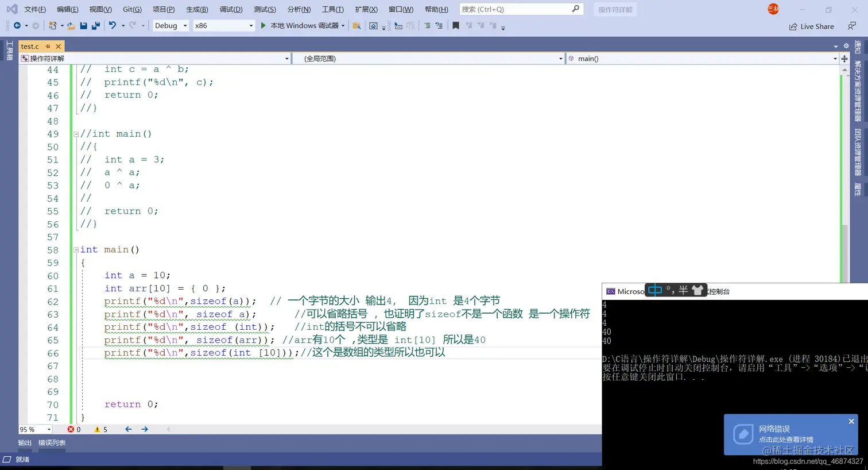Open the 文件(F) menu

[x=35, y=9]
